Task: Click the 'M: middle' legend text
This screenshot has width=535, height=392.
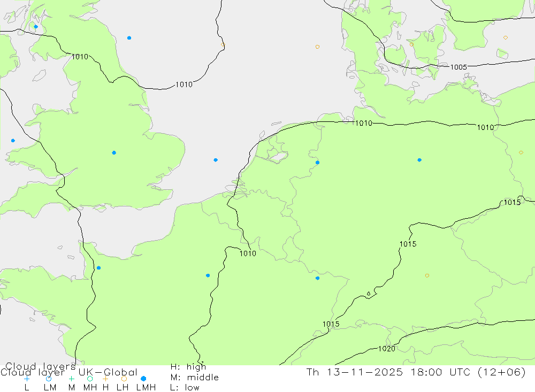Action: (x=195, y=378)
